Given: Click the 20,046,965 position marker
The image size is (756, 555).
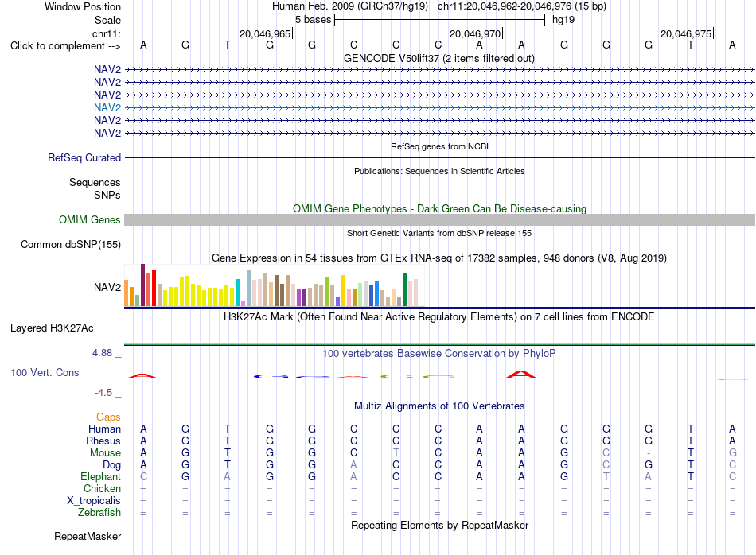Looking at the screenshot, I should click(x=265, y=33).
